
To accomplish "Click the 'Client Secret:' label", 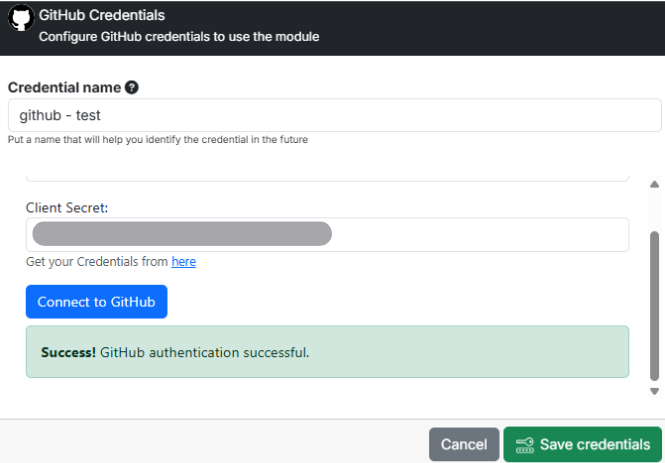I will point(67,208).
